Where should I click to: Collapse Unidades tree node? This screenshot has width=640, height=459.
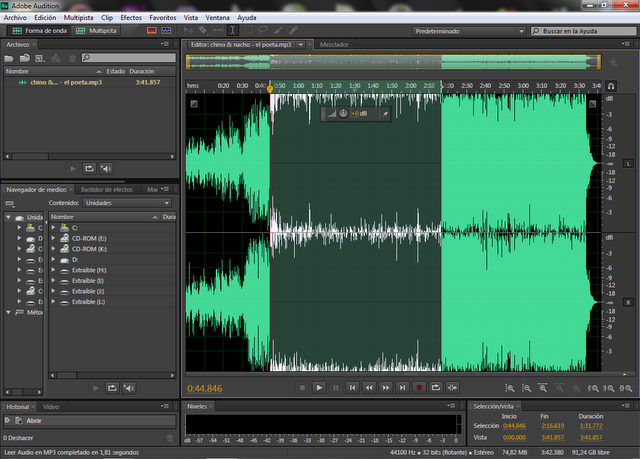point(8,217)
